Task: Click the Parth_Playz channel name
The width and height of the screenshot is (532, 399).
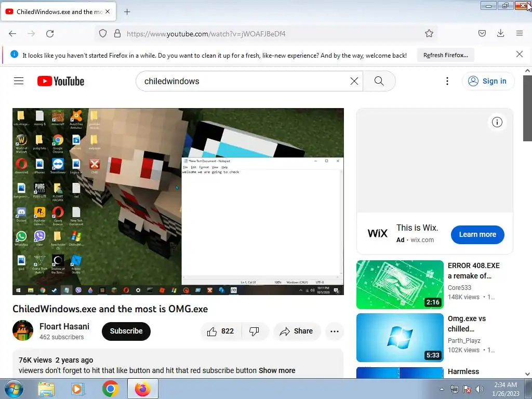Action: (x=464, y=341)
